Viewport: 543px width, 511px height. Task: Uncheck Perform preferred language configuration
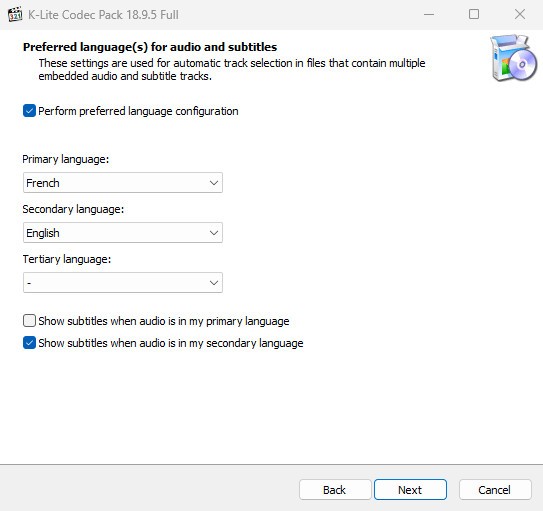pos(29,111)
